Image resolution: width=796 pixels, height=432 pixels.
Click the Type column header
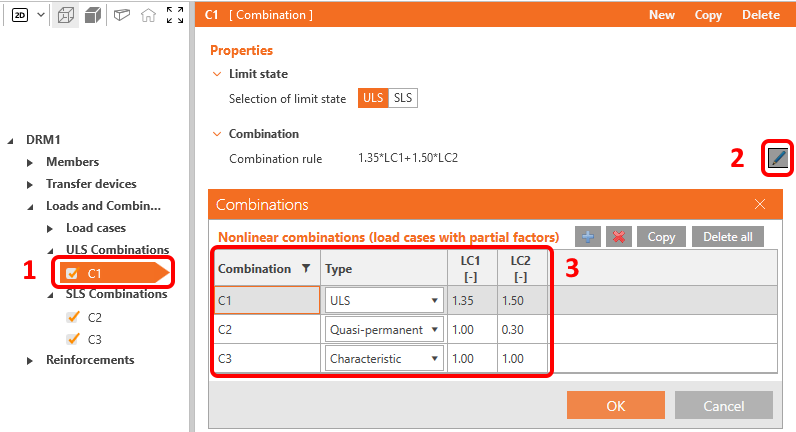pos(383,268)
